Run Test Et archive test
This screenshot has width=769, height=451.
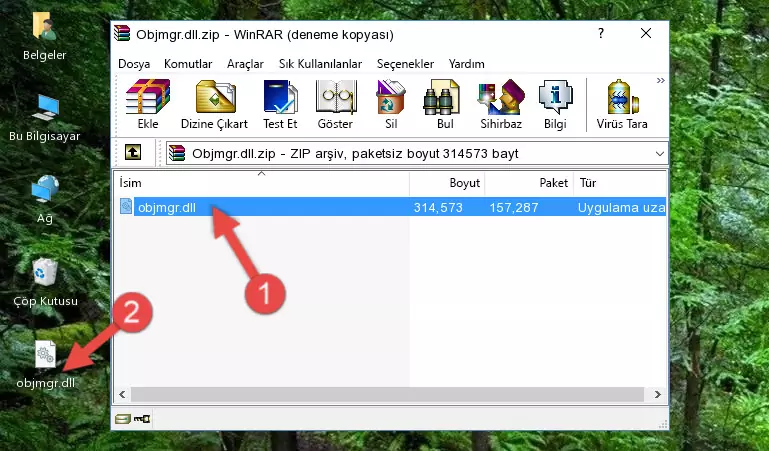pos(280,104)
